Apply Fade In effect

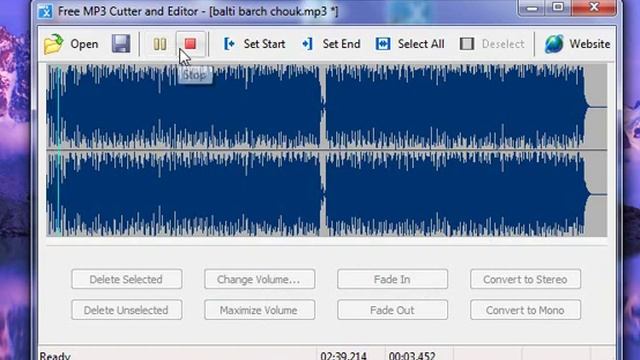click(x=392, y=279)
